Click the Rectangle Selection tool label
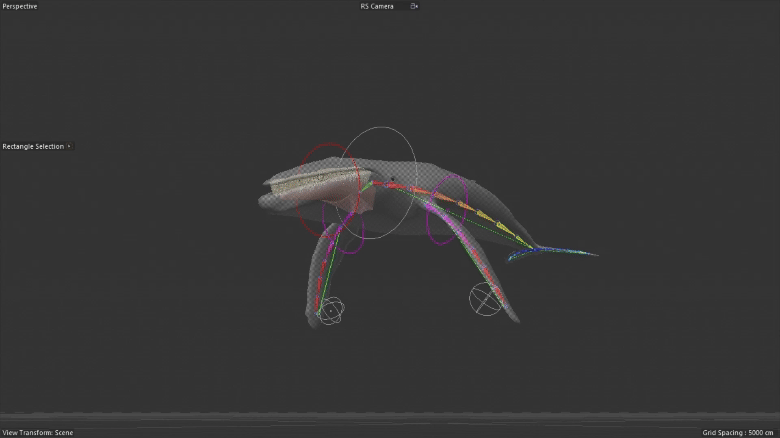The width and height of the screenshot is (780, 438). point(33,146)
